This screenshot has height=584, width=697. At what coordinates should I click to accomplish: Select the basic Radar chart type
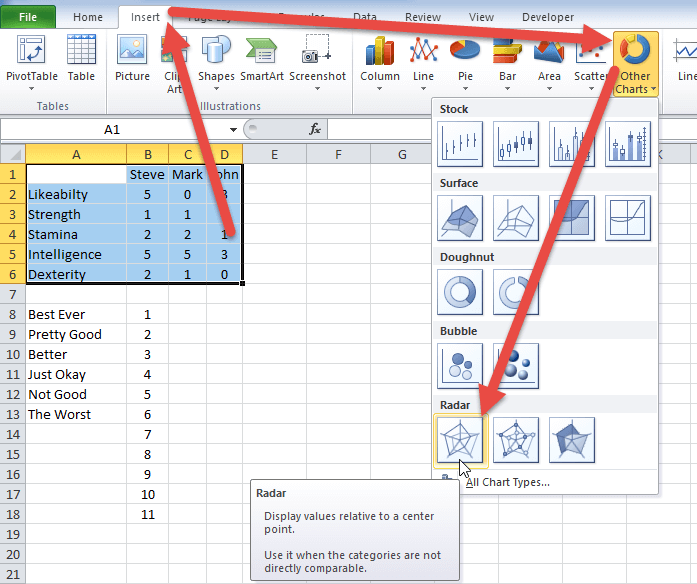(460, 440)
